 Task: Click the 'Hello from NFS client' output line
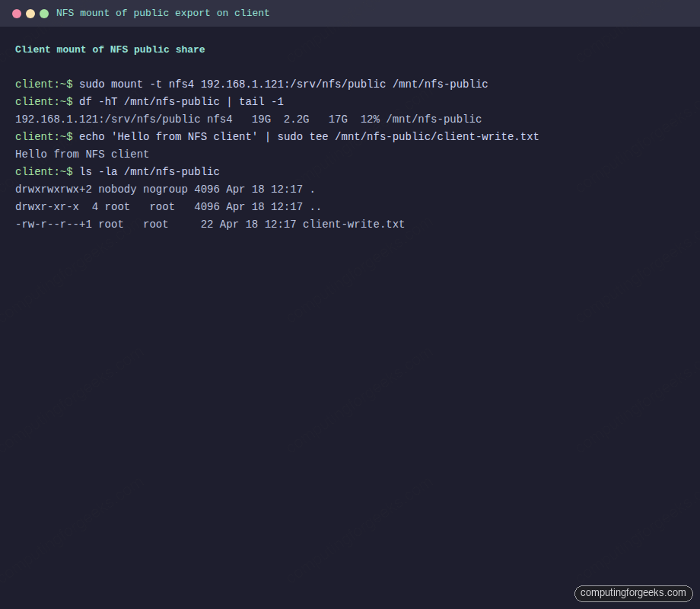83,154
